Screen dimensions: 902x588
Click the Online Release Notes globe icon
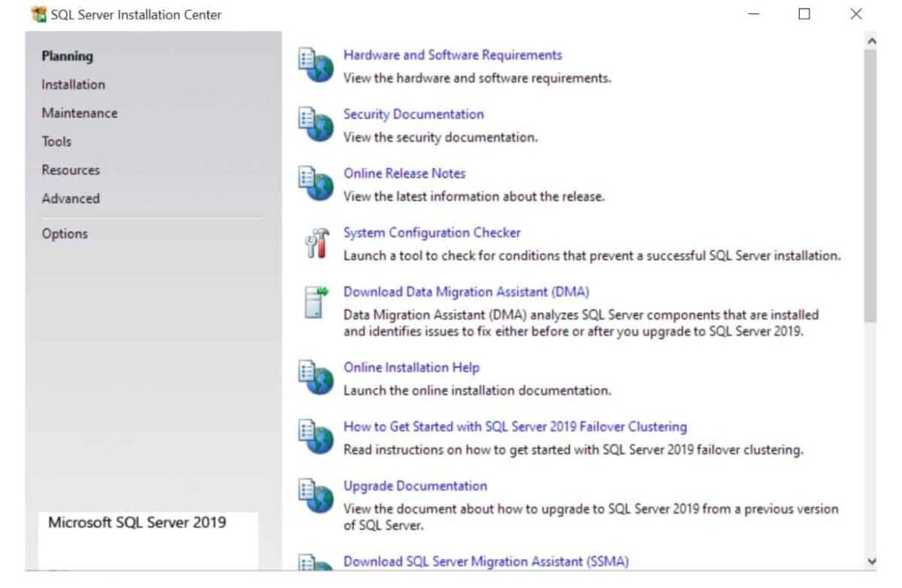(x=316, y=183)
